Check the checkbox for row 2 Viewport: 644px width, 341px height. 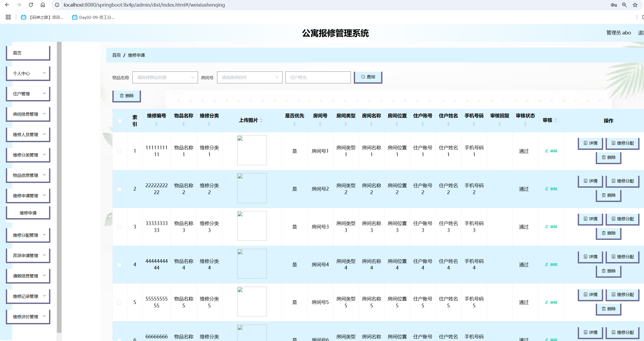119,189
